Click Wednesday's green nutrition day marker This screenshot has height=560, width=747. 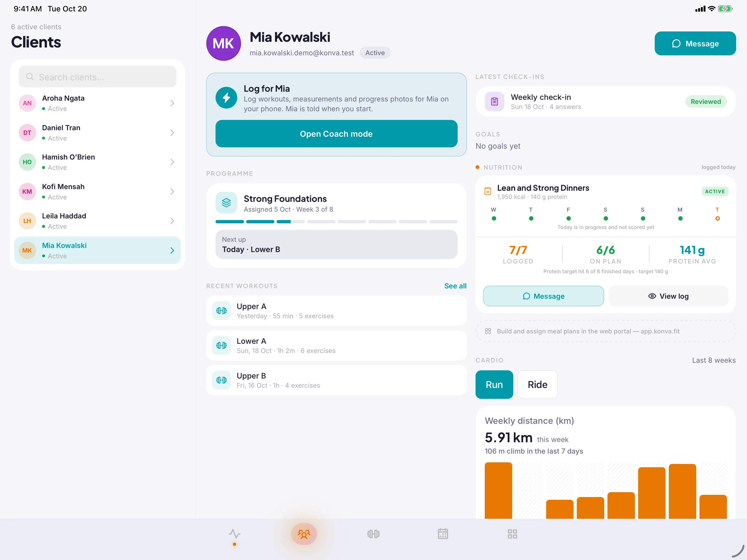(x=494, y=218)
